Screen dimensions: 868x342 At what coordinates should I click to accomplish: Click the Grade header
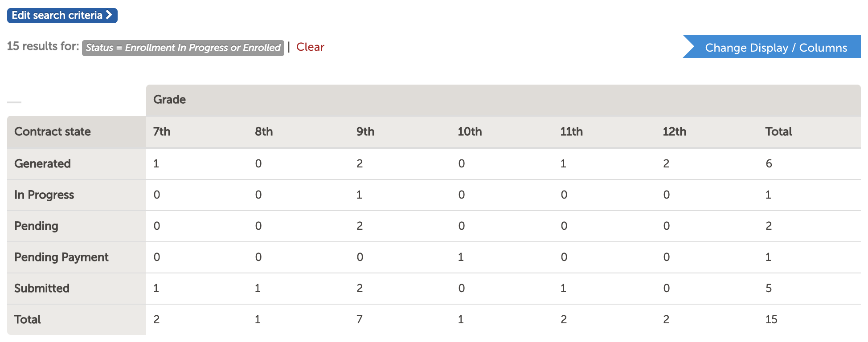pos(169,100)
